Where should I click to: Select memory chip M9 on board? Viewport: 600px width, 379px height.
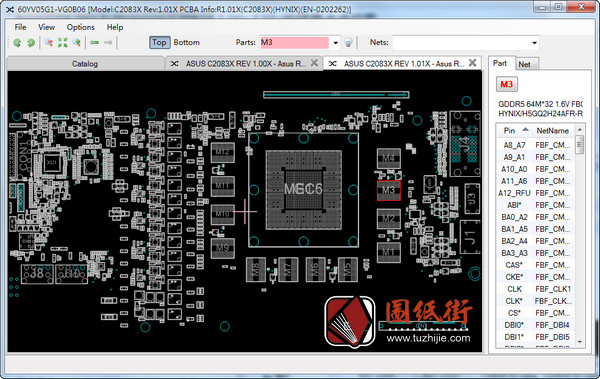(222, 248)
